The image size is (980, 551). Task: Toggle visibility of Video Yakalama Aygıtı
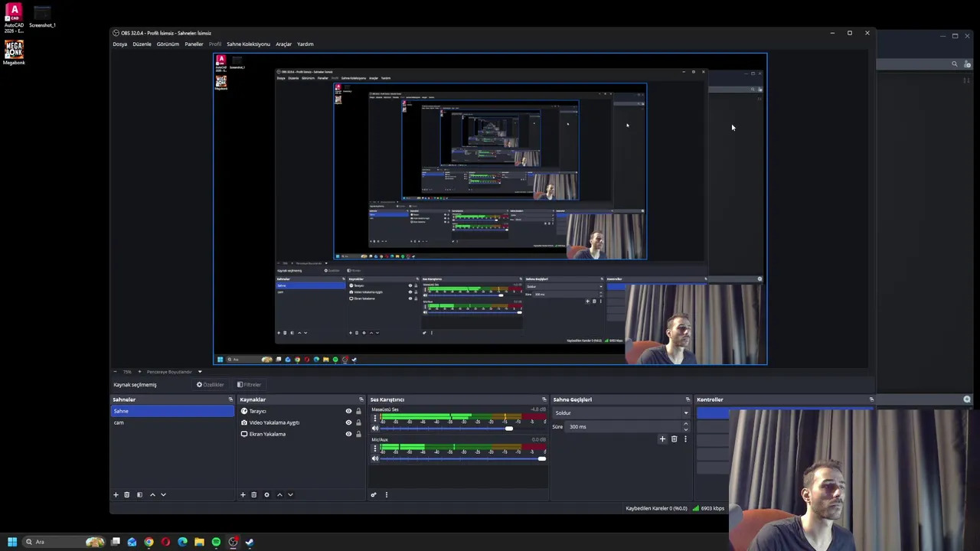point(348,422)
